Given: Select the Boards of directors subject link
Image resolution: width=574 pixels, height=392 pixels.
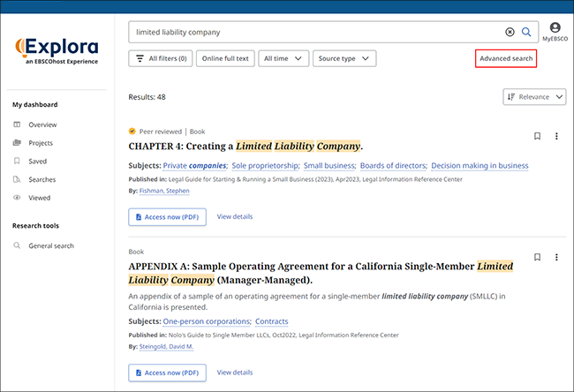Looking at the screenshot, I should 394,166.
